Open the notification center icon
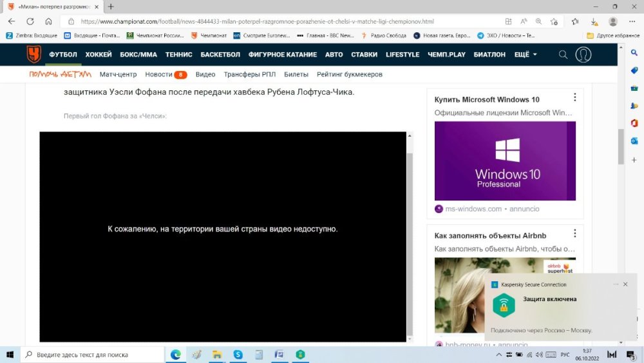The image size is (644, 363). [630, 355]
